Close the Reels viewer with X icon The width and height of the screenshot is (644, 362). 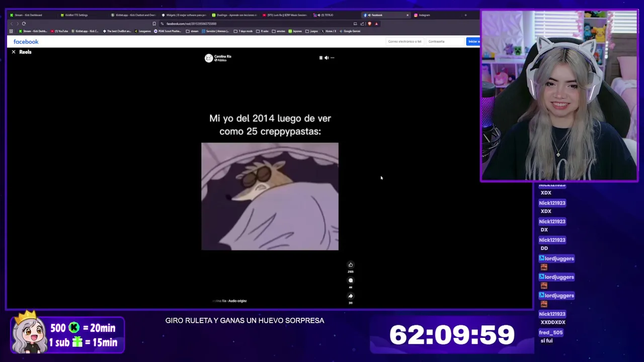14,52
